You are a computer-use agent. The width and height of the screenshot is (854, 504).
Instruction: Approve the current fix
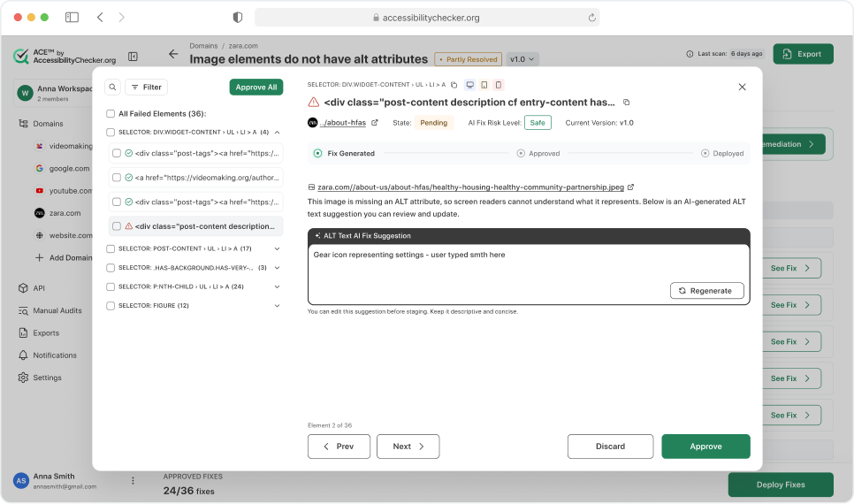tap(705, 447)
